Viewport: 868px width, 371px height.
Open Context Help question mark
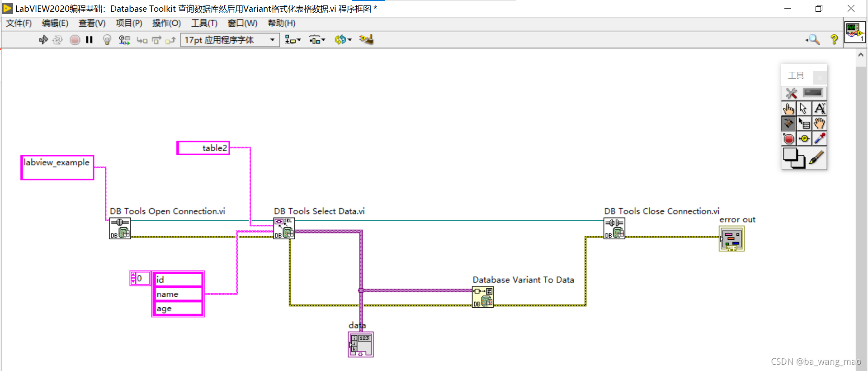[834, 40]
